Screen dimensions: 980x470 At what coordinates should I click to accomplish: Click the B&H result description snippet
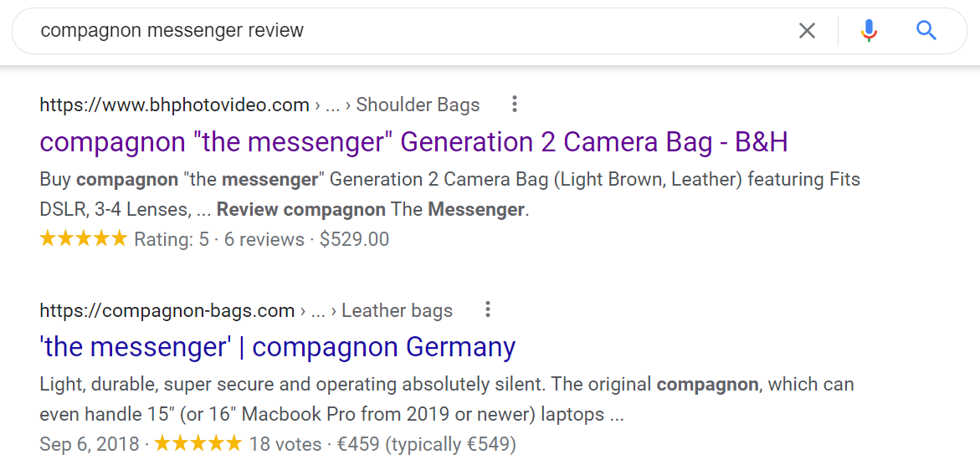click(x=450, y=195)
